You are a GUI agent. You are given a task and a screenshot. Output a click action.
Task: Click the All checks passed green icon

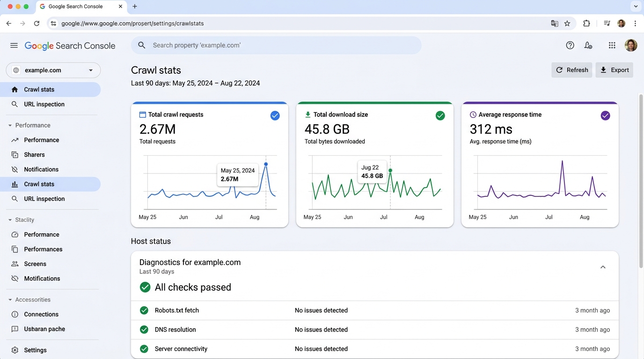[145, 287]
